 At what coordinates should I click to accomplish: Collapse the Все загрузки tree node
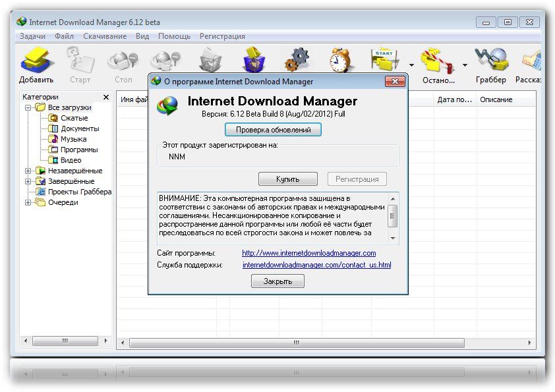[x=28, y=107]
